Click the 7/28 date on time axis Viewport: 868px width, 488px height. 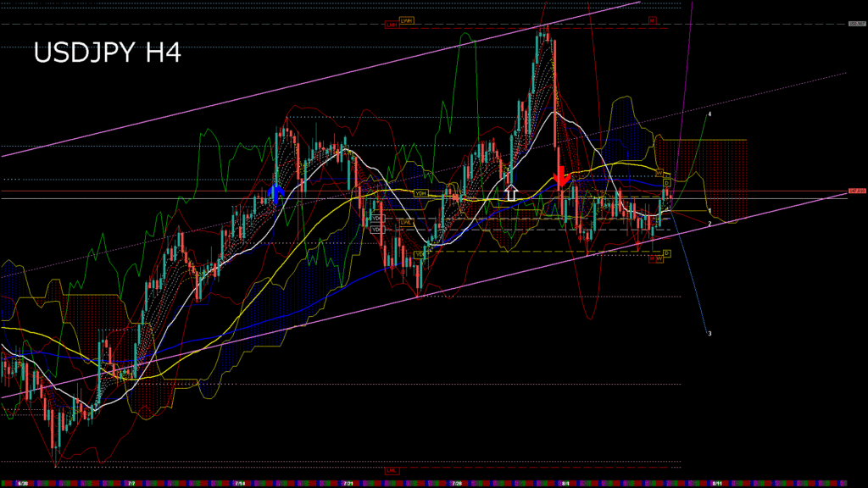(457, 484)
